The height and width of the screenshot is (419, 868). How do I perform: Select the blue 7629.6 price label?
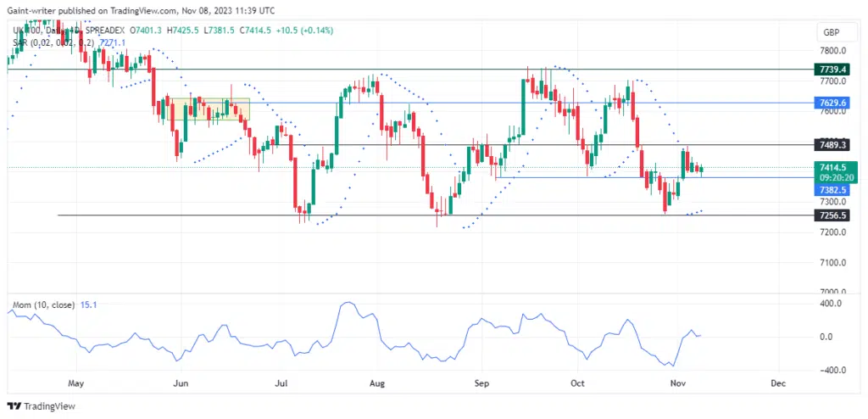(x=829, y=103)
